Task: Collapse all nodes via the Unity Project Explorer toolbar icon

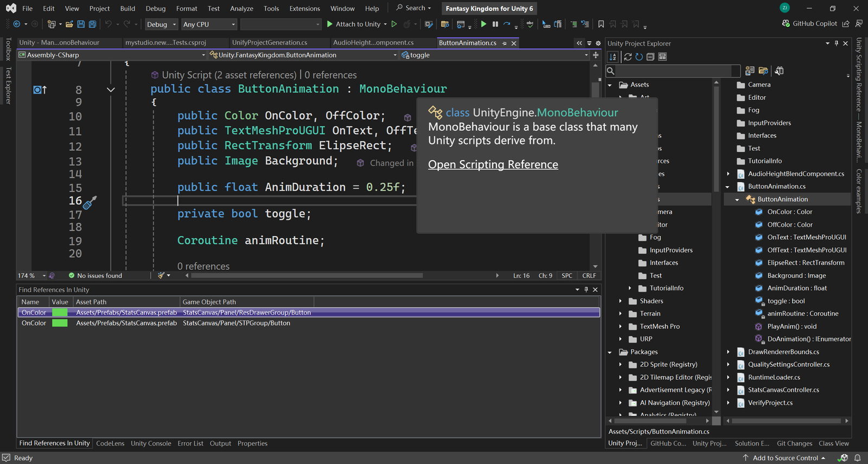Action: (650, 57)
